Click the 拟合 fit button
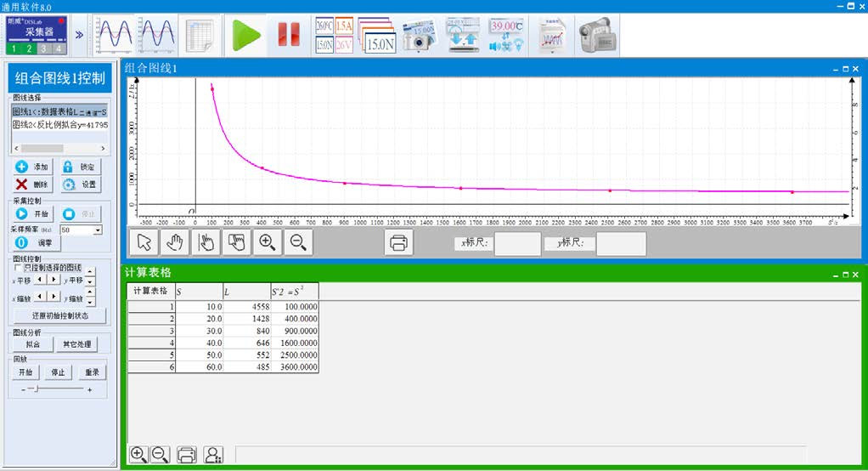868x471 pixels. coord(32,344)
